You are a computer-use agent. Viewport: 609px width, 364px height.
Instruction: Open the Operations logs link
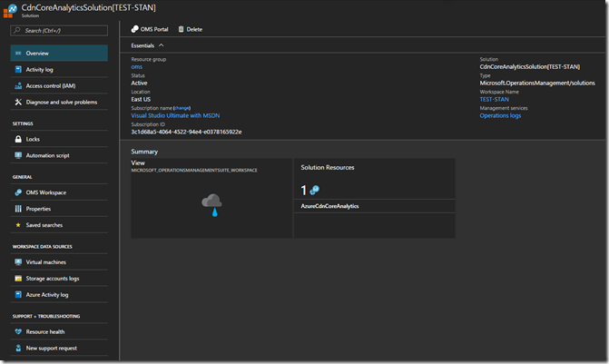pos(500,115)
